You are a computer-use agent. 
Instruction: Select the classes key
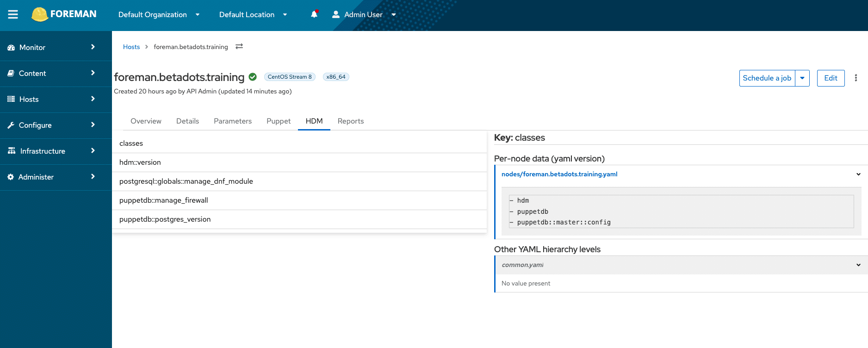coord(299,143)
